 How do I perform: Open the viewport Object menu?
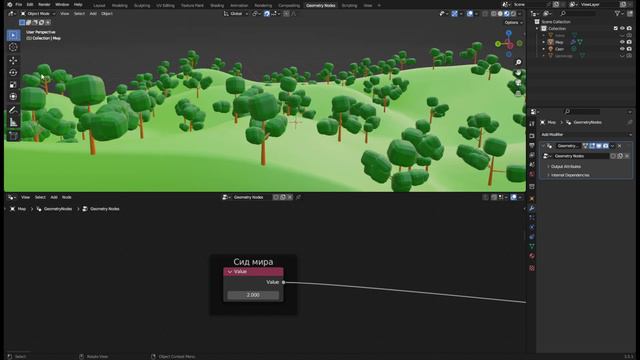(107, 14)
